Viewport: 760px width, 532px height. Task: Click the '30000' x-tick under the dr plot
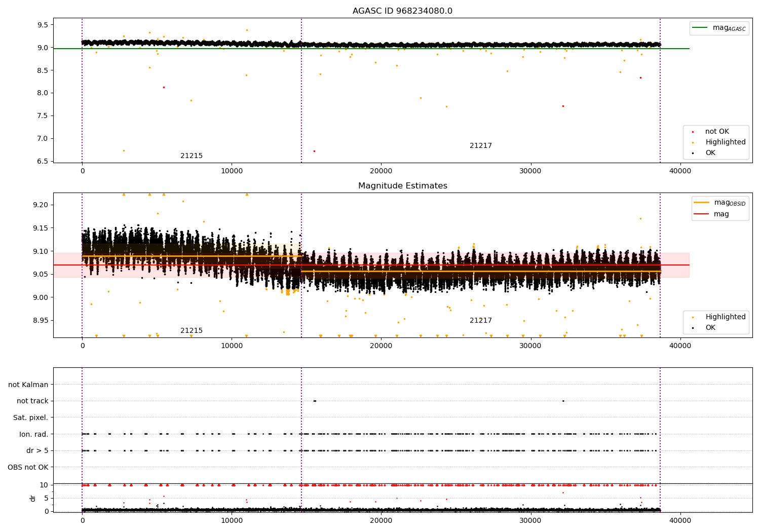pos(530,520)
